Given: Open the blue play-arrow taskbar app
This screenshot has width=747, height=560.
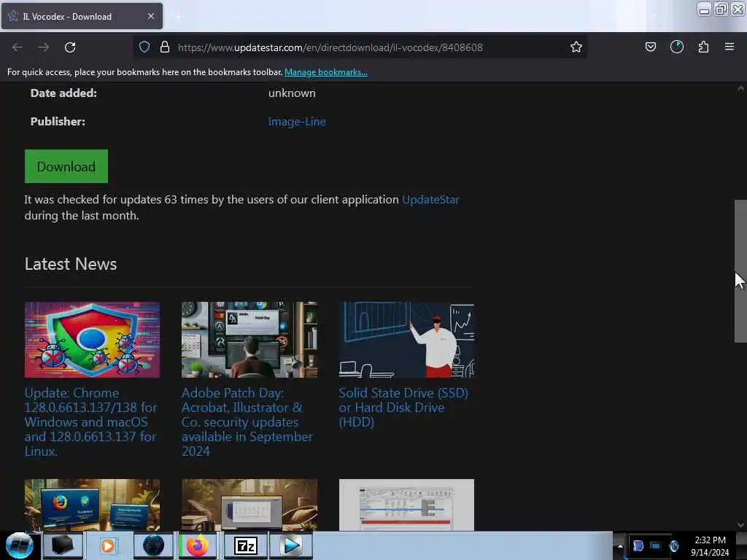Looking at the screenshot, I should click(x=291, y=545).
